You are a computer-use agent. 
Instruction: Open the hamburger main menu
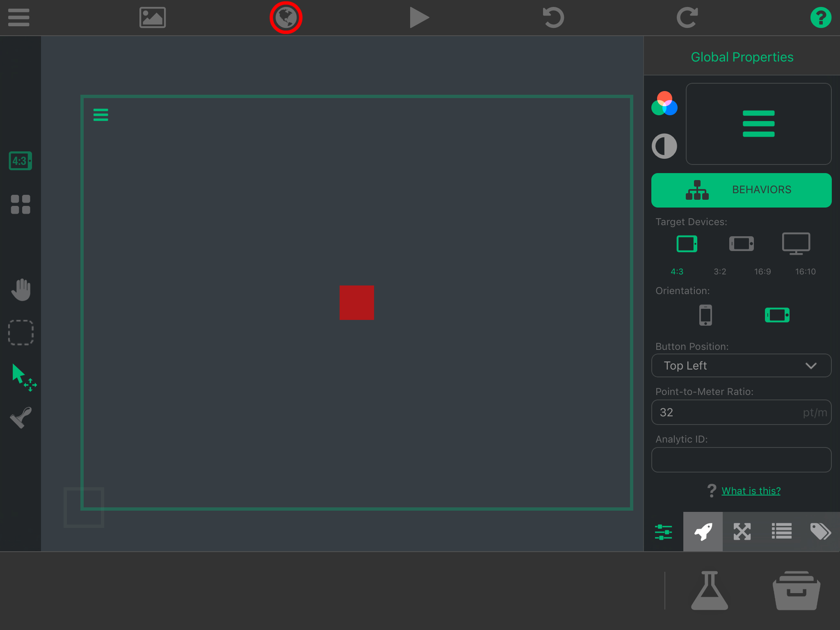[x=18, y=18]
